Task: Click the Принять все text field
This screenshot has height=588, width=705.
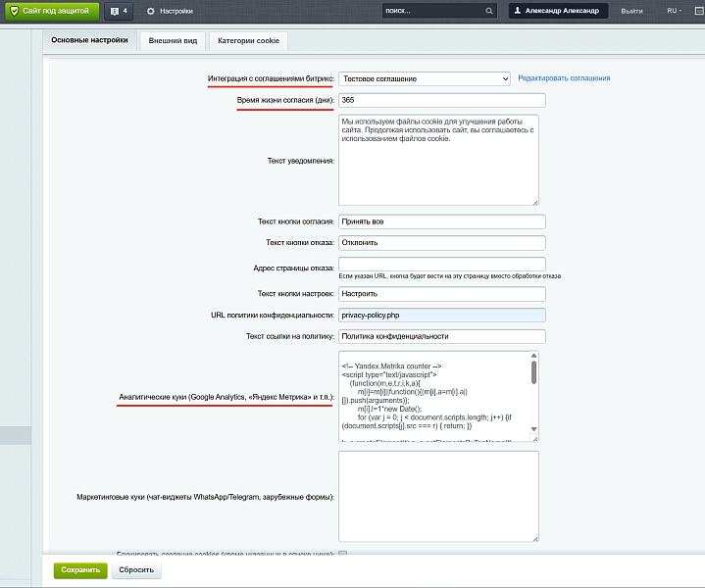Action: pos(442,221)
